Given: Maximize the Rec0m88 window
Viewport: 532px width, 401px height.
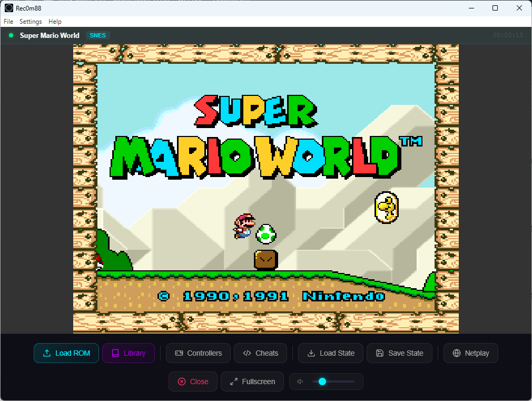Looking at the screenshot, I should (x=495, y=8).
